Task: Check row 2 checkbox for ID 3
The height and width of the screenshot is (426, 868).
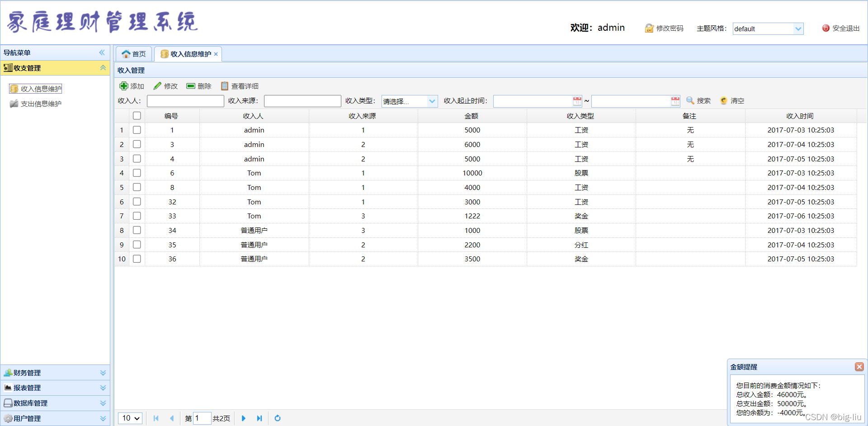Action: [137, 144]
